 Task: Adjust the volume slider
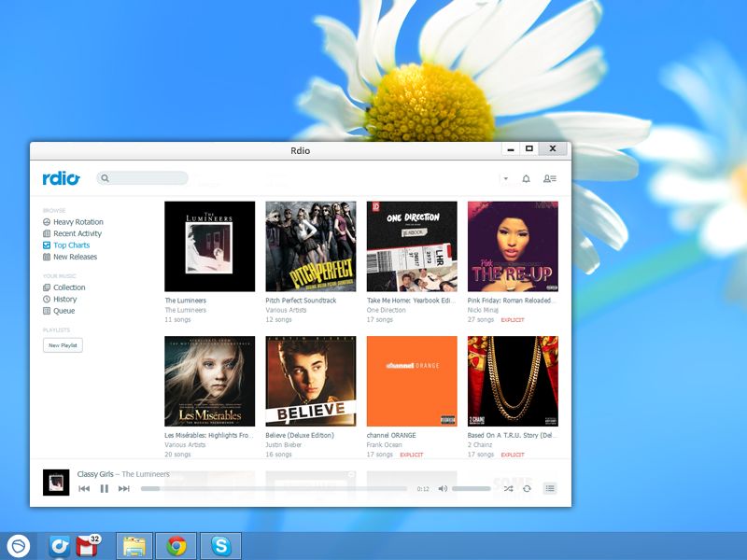pos(472,488)
